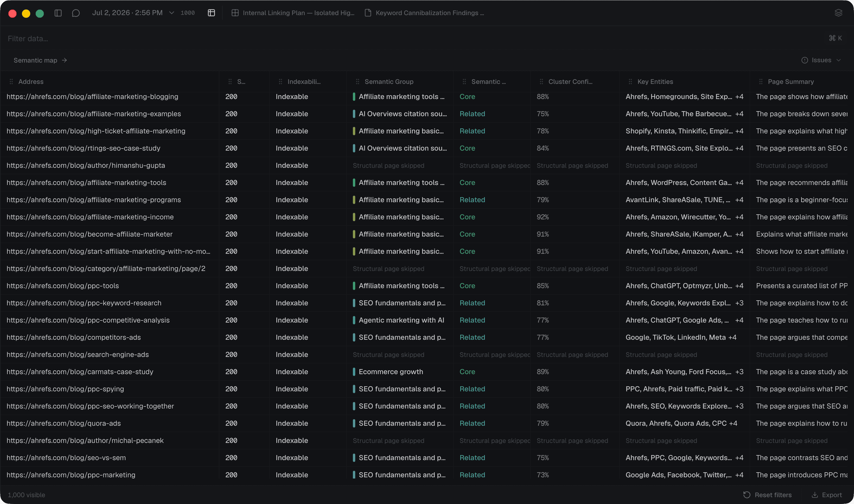Grab the Indexability column drag handle
Viewport: 854px width, 504px height.
point(280,82)
